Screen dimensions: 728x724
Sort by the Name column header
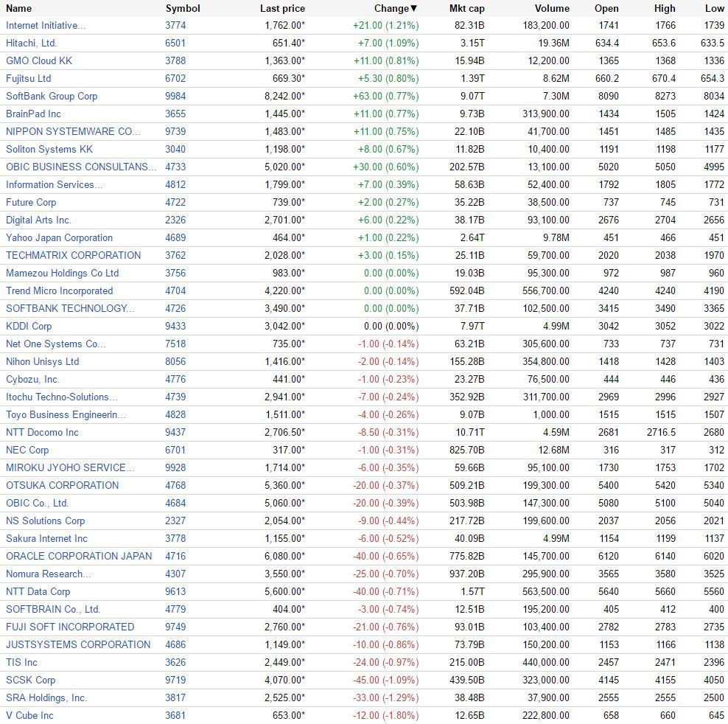[x=18, y=8]
